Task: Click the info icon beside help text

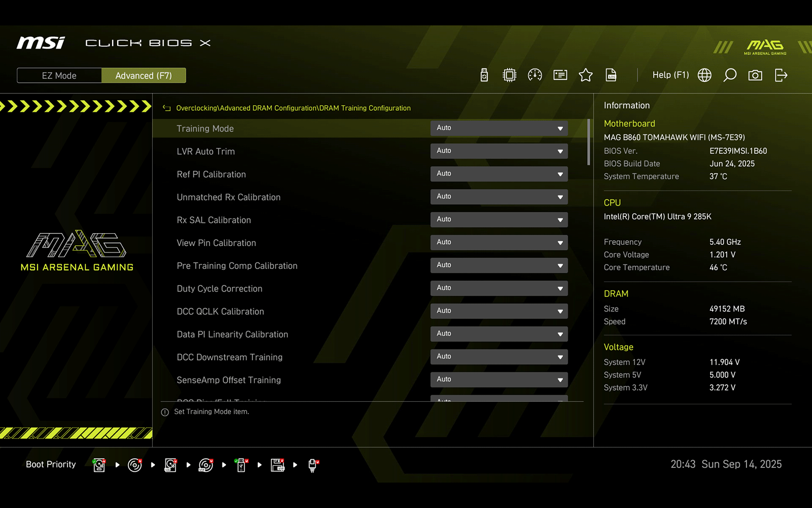Action: (165, 412)
